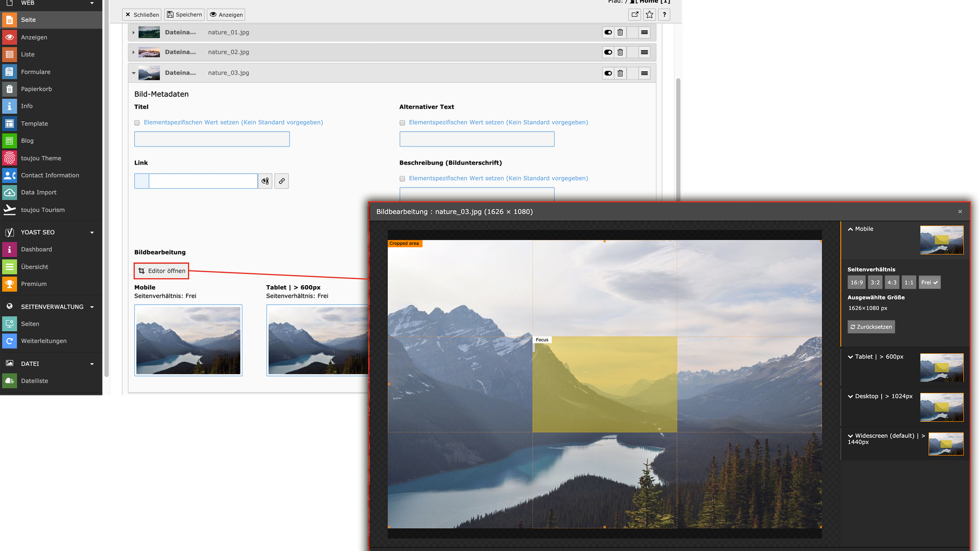The image size is (980, 551).
Task: Delete the nature_02.jpg image entry
Action: (620, 52)
